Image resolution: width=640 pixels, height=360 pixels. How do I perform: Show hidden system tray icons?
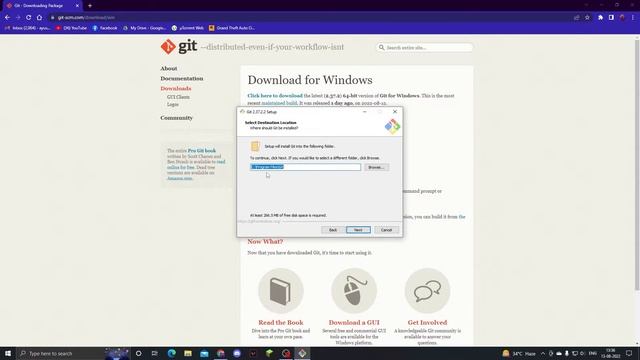tap(543, 353)
